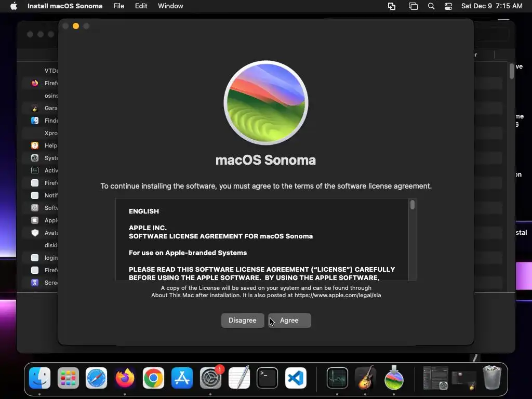This screenshot has height=399, width=532.
Task: Launch Firefox from the Dock
Action: point(125,378)
